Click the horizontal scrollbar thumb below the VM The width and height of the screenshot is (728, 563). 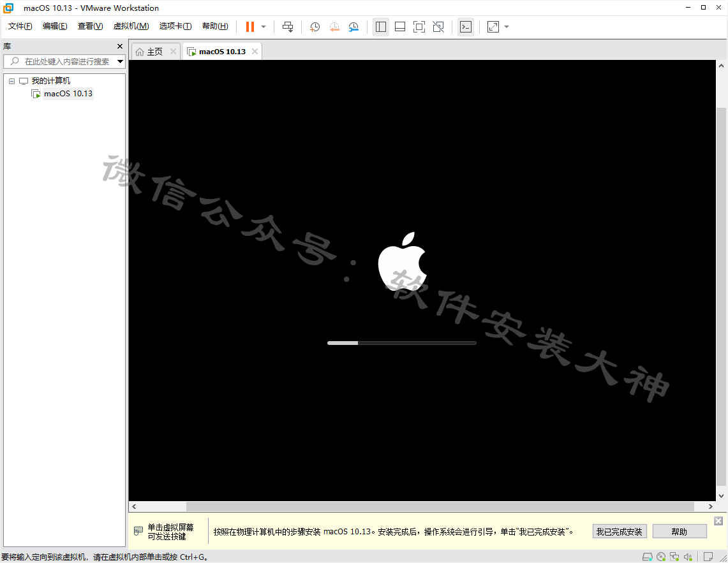point(440,506)
